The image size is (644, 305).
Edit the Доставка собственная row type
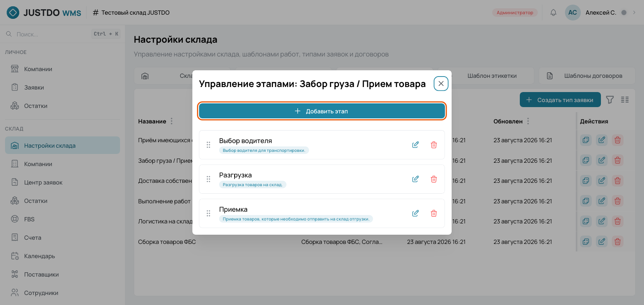[x=602, y=181]
